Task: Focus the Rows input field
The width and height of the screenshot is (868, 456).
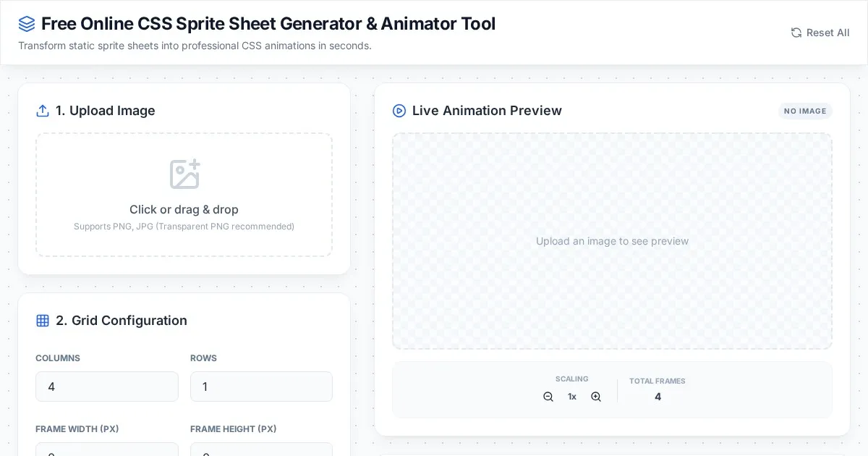Action: [261, 387]
